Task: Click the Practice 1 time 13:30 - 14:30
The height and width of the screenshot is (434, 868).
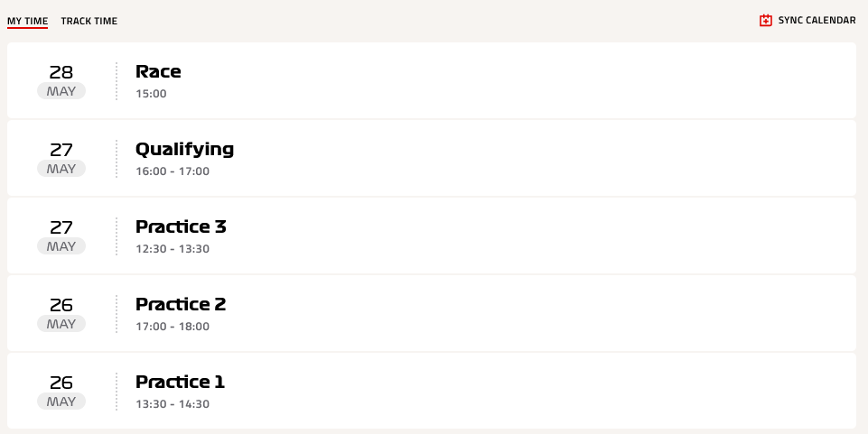Action: (173, 404)
